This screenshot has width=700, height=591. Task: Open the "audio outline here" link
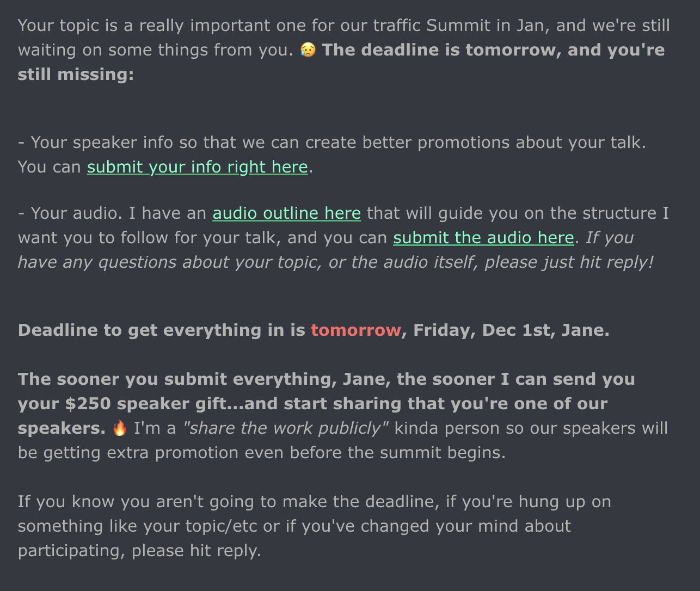[286, 213]
